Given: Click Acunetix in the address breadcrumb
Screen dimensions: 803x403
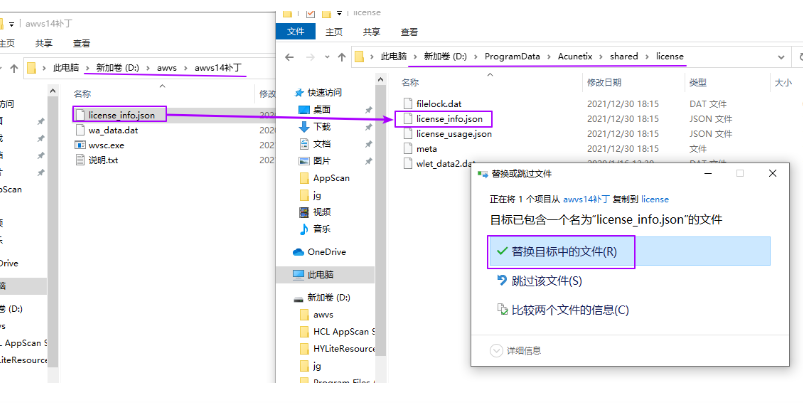Looking at the screenshot, I should (575, 57).
